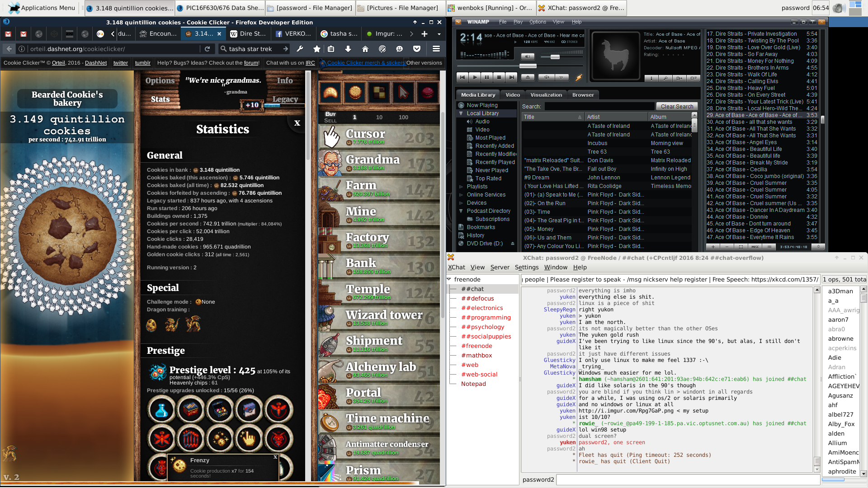Pause playback in Winamp

tap(486, 77)
